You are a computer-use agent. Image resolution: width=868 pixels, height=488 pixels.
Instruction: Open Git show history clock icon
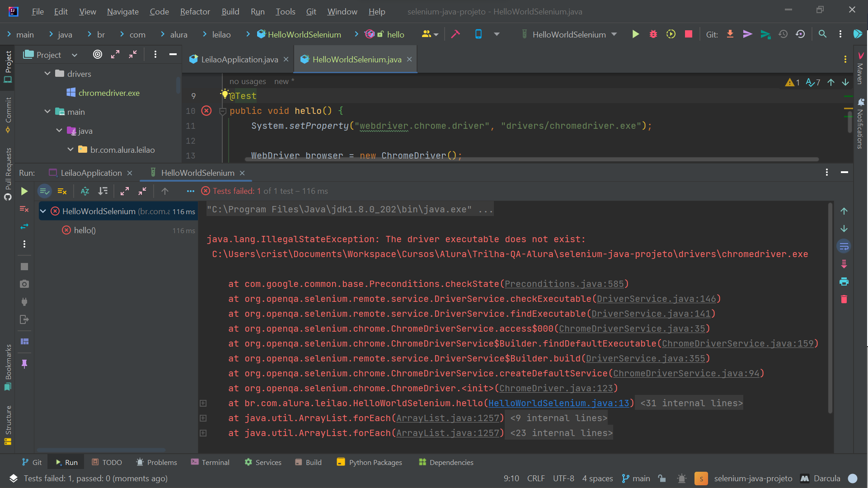(783, 34)
